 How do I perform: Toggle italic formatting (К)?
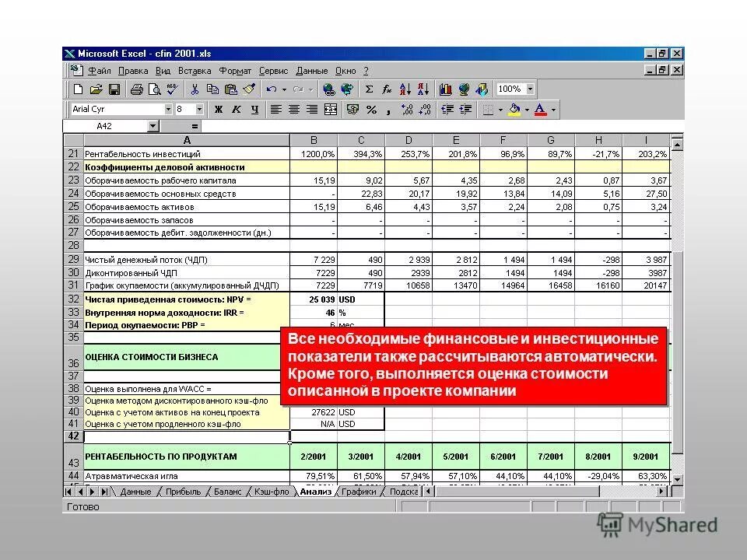tap(237, 110)
